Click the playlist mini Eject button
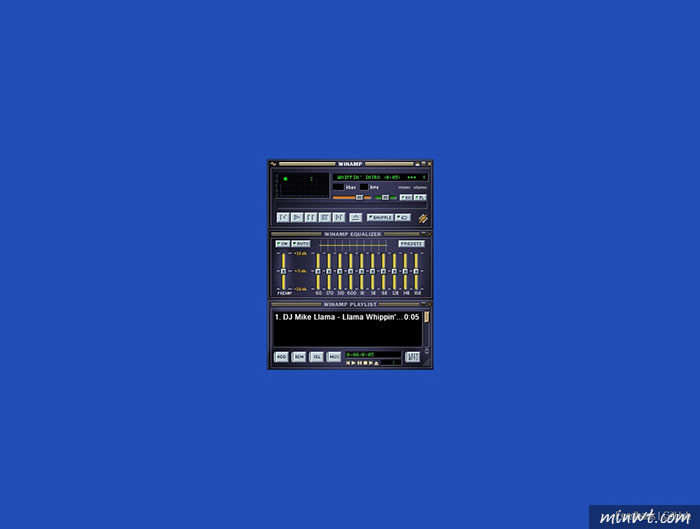This screenshot has width=700, height=529. pos(376,363)
